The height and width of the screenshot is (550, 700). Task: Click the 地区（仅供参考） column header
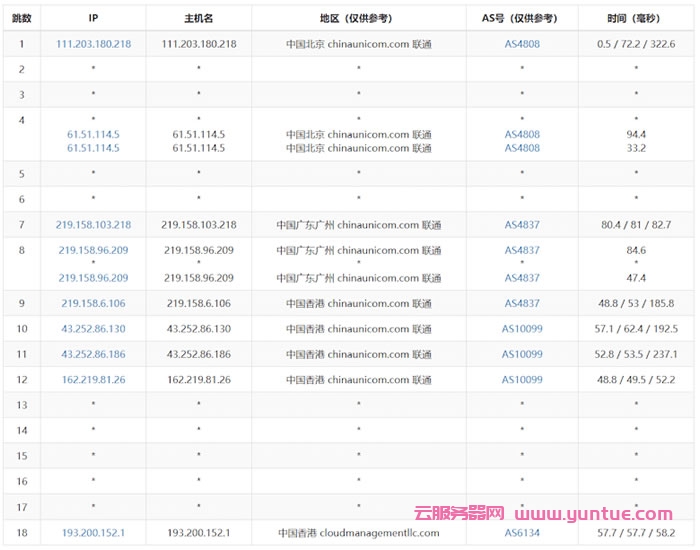[358, 18]
